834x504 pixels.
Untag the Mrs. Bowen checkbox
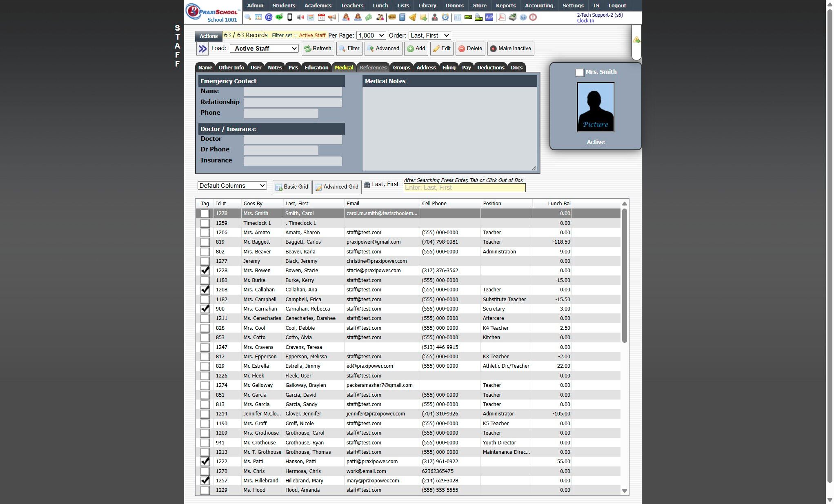tap(205, 271)
